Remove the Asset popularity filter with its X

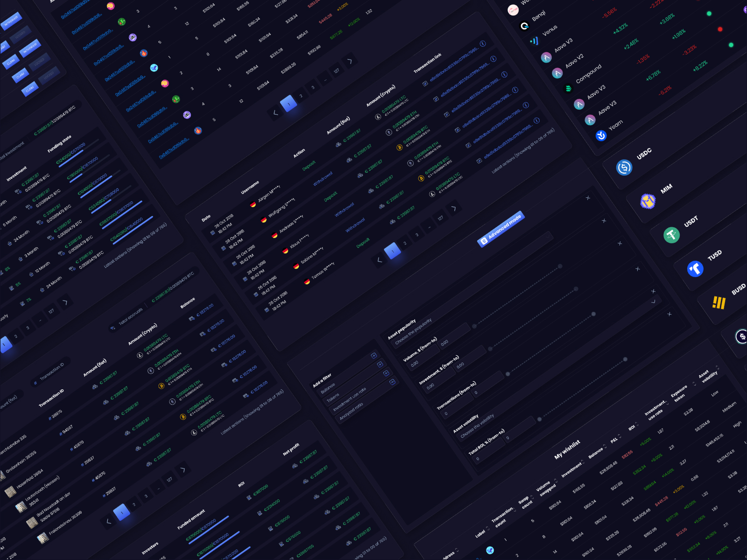coord(588,198)
